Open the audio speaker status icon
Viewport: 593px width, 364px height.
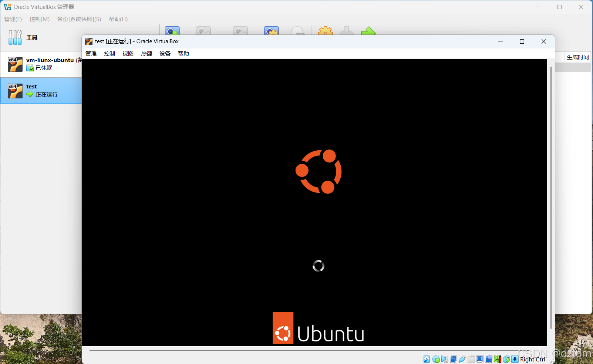pos(444,359)
